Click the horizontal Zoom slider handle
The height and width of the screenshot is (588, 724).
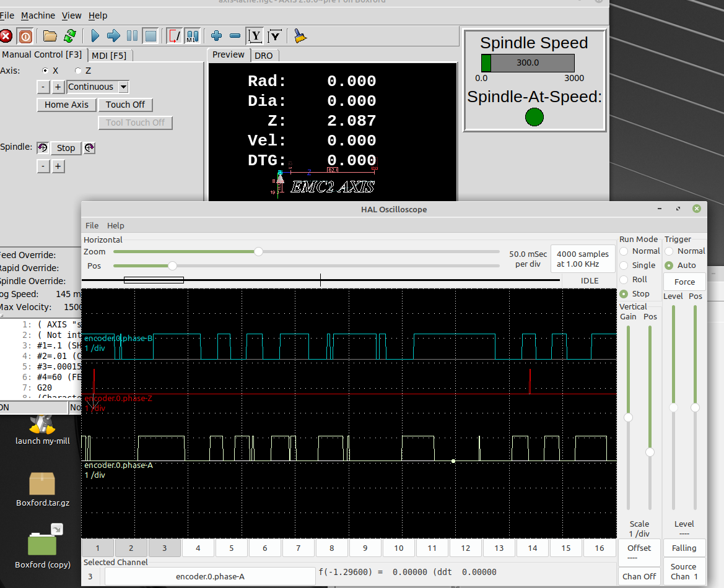coord(258,251)
